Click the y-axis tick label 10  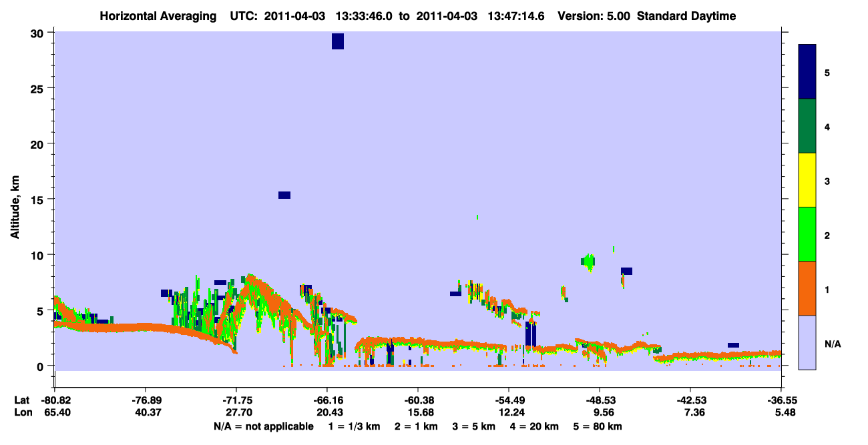(37, 255)
